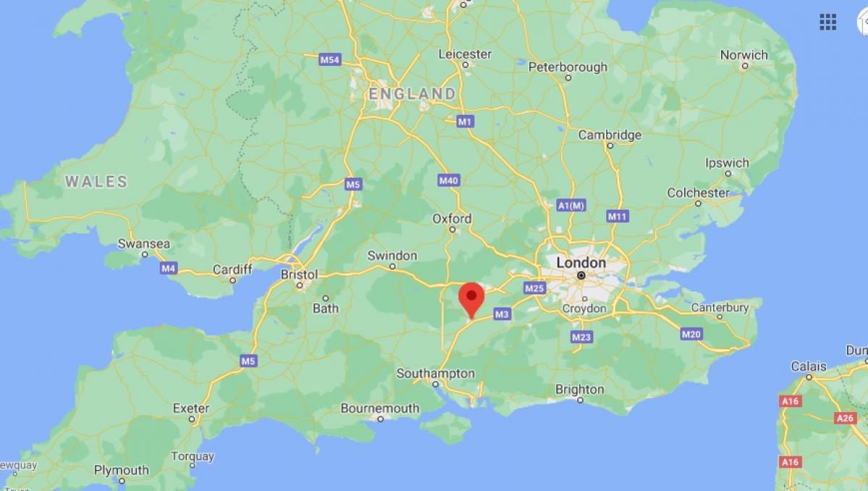Click the WALES region label
Screen dimensions: 868x491
tap(96, 182)
